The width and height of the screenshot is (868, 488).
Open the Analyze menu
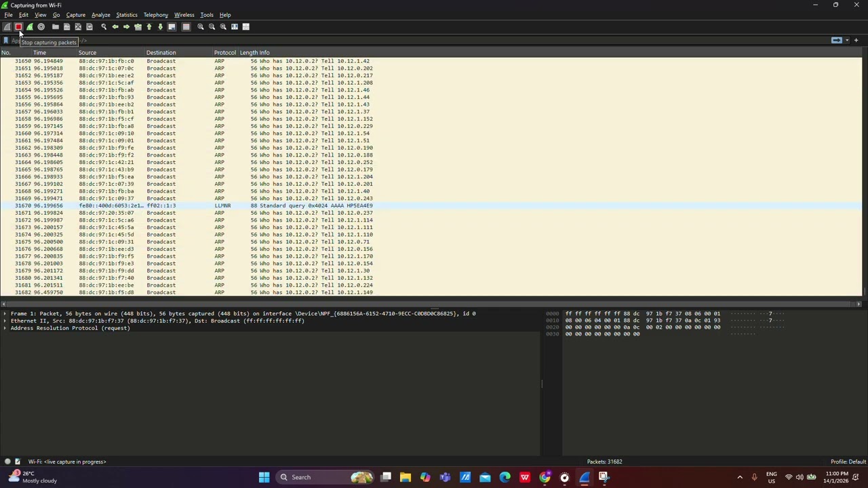(x=100, y=15)
